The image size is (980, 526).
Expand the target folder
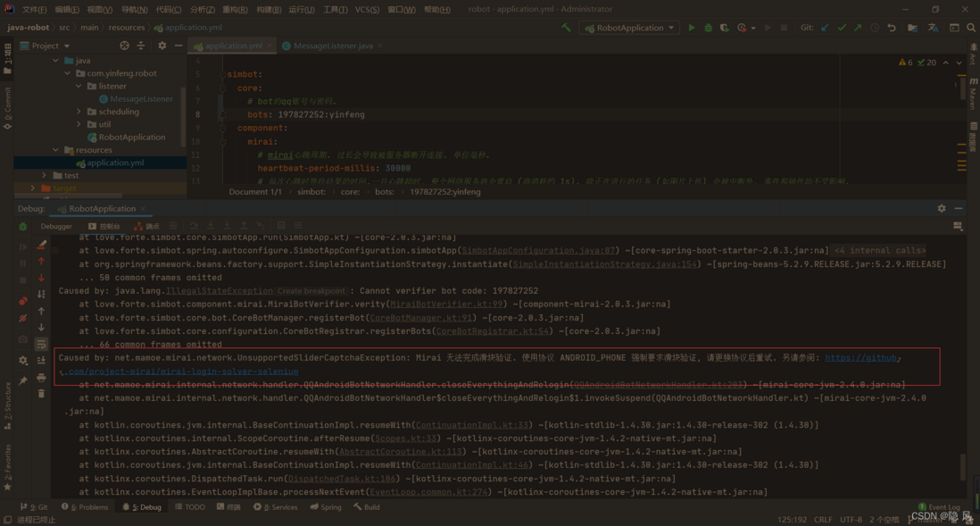(x=32, y=188)
